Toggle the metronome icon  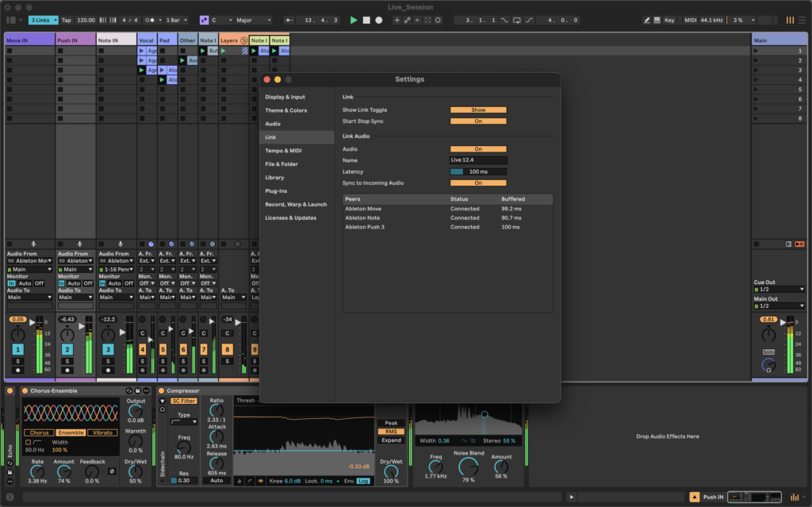[150, 20]
